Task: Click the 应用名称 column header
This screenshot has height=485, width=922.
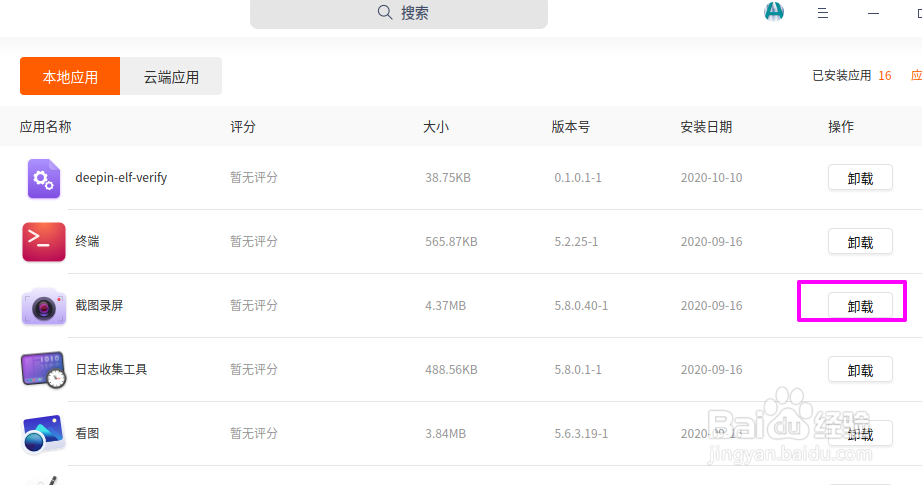Action: (x=46, y=127)
